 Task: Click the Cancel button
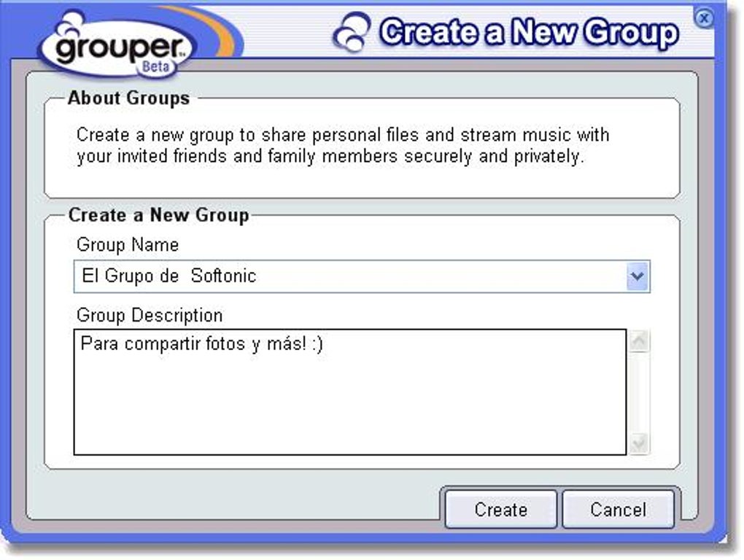pyautogui.click(x=618, y=510)
